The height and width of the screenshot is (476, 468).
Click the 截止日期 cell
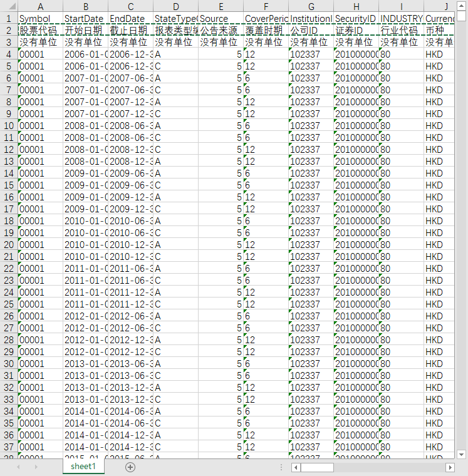(x=130, y=30)
